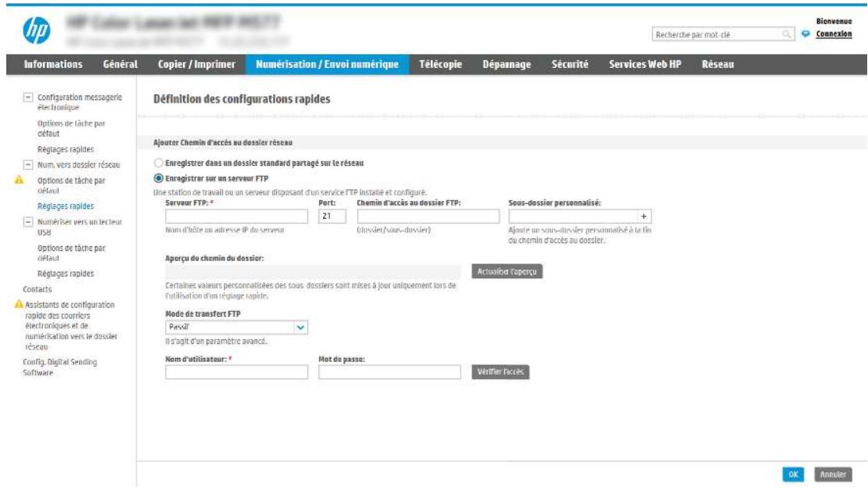The image size is (868, 491).
Task: Open the Informations tab
Action: click(x=53, y=64)
